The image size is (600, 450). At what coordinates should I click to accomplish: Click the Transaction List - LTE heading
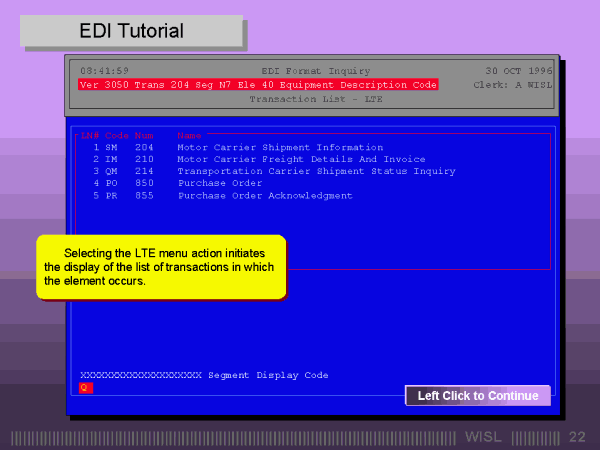click(x=315, y=100)
